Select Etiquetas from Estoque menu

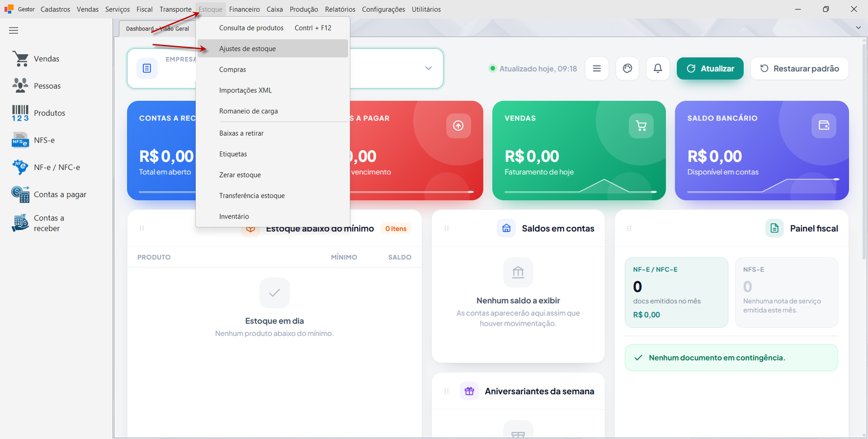[x=273, y=154]
